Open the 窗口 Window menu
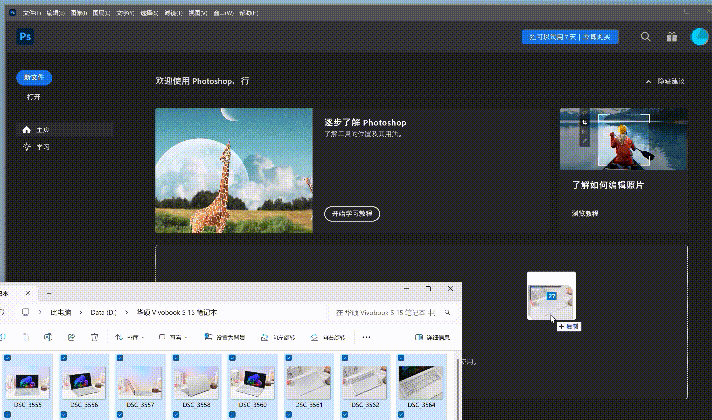 pyautogui.click(x=223, y=13)
